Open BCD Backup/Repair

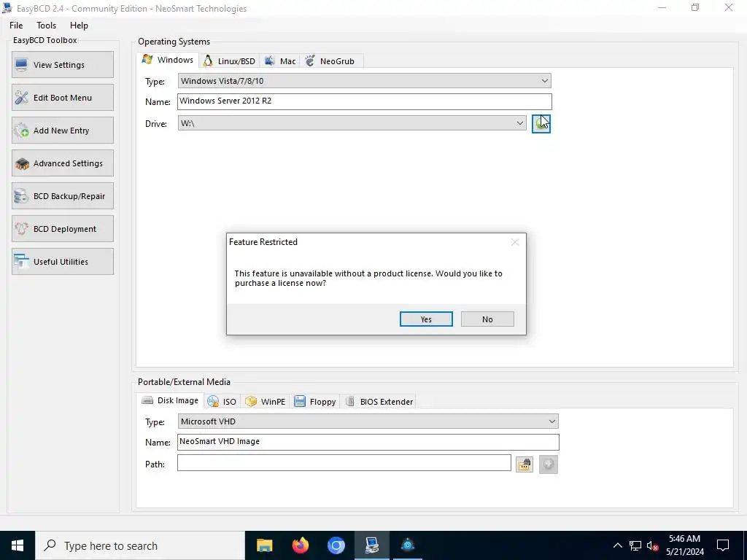coord(63,195)
